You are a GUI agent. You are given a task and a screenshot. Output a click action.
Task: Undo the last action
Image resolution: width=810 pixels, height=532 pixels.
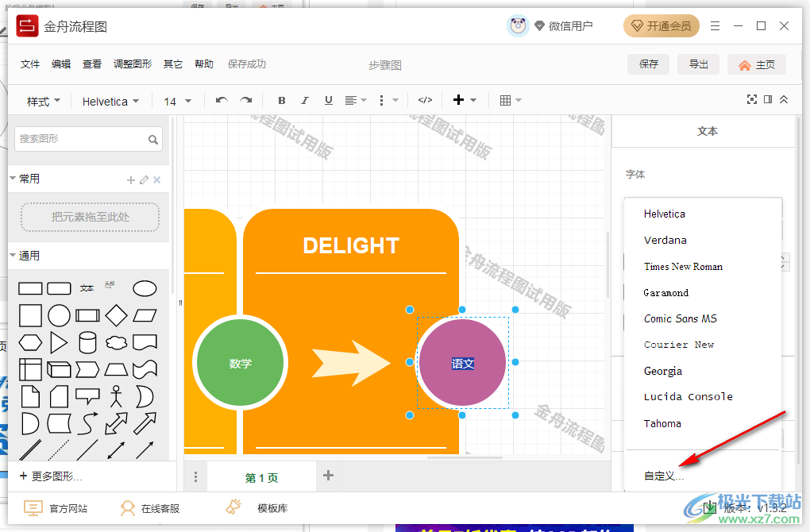click(222, 100)
